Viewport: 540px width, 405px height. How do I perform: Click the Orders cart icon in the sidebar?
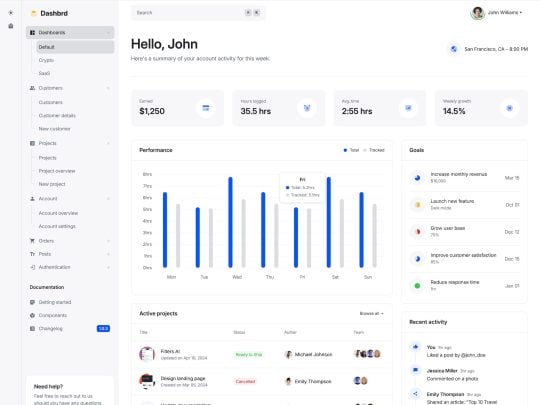[x=32, y=241]
